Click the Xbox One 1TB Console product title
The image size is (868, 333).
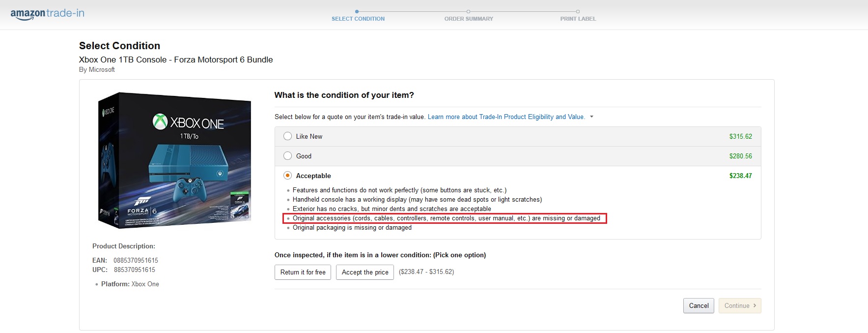176,60
